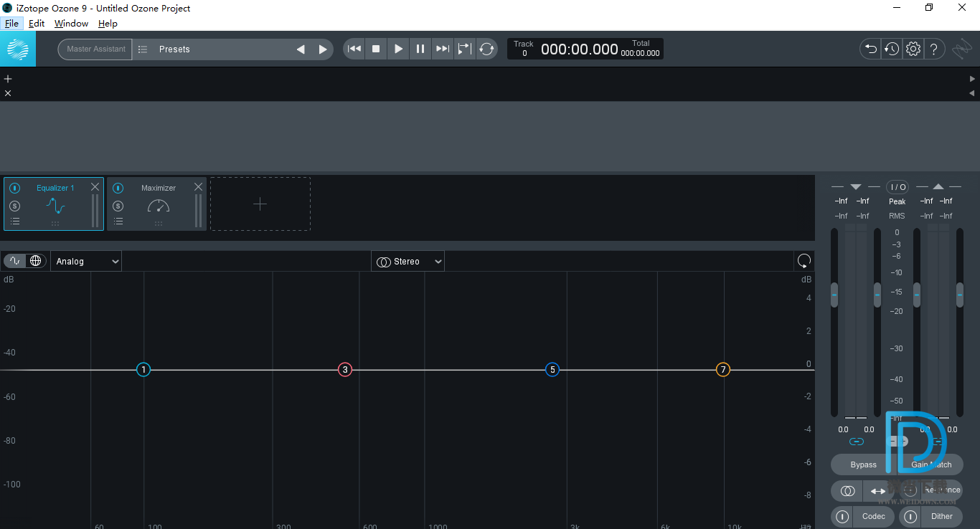This screenshot has height=529, width=980.
Task: Click the I/O meter options button
Action: pyautogui.click(x=897, y=187)
